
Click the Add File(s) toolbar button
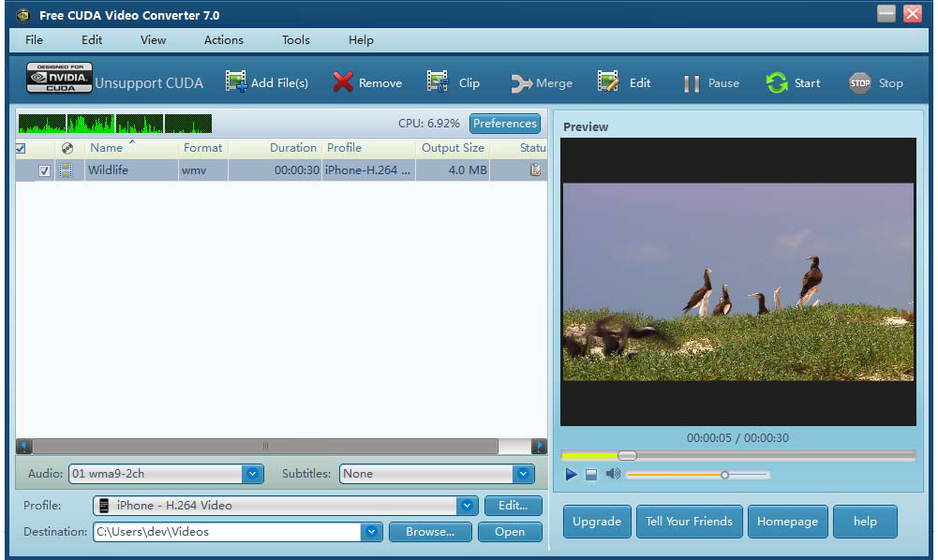point(267,82)
